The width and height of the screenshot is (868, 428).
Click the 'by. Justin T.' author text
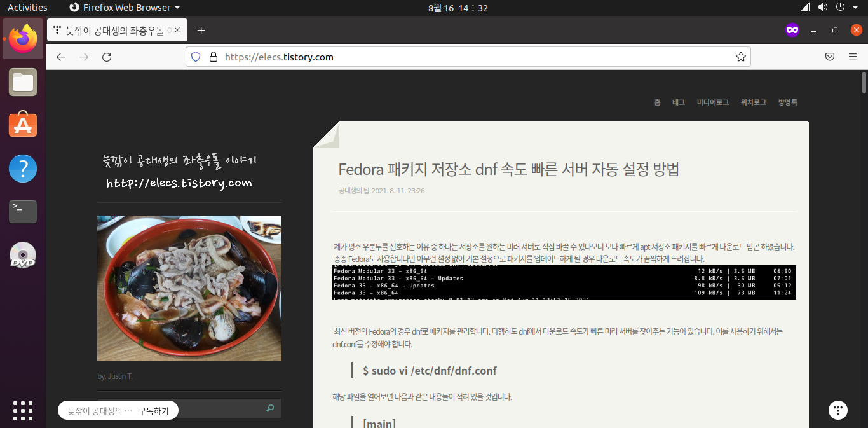(115, 376)
